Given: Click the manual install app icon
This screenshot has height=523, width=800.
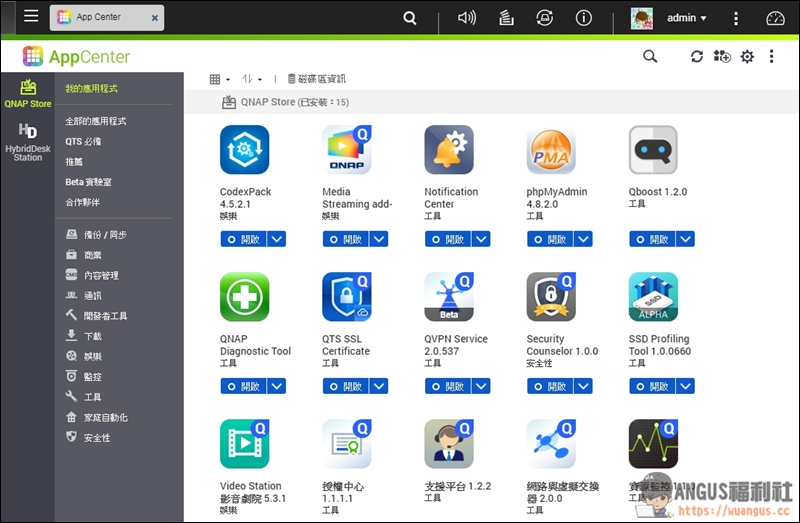Looking at the screenshot, I should tap(722, 57).
